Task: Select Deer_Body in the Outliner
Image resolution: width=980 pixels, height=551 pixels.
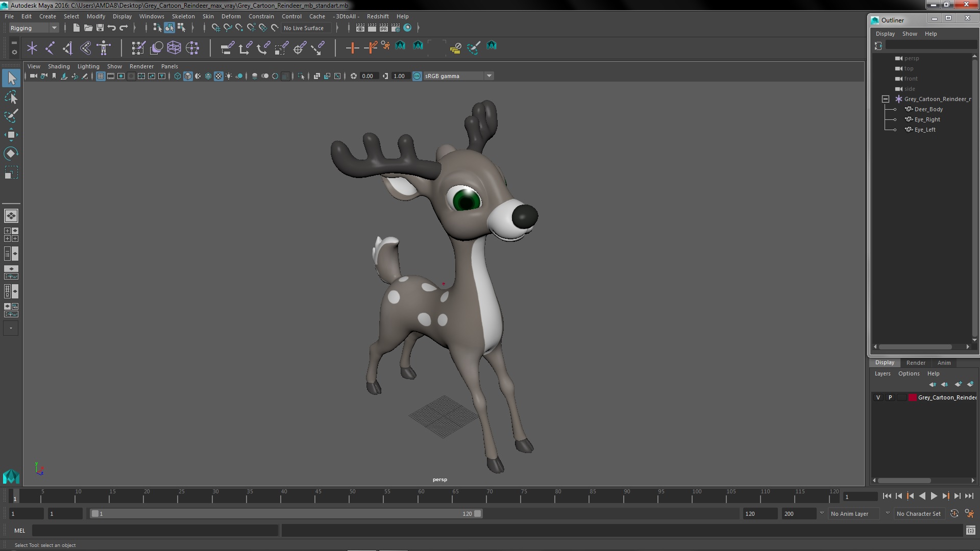Action: click(928, 109)
